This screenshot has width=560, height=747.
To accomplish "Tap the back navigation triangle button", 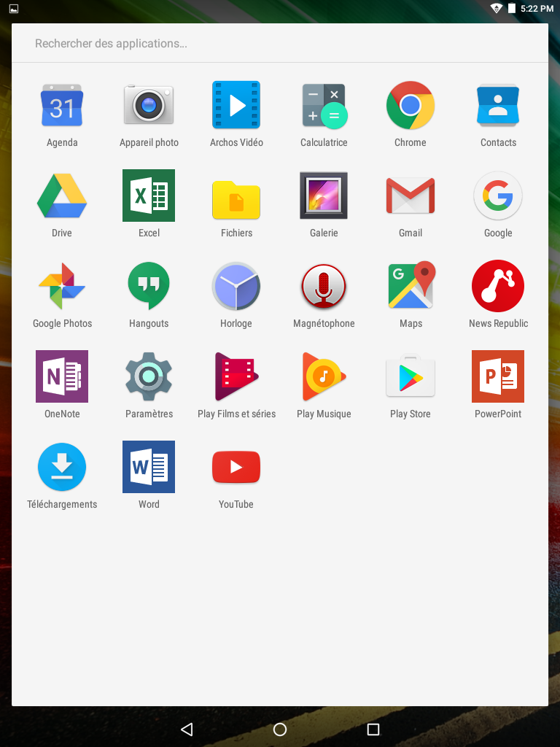I will [187, 729].
